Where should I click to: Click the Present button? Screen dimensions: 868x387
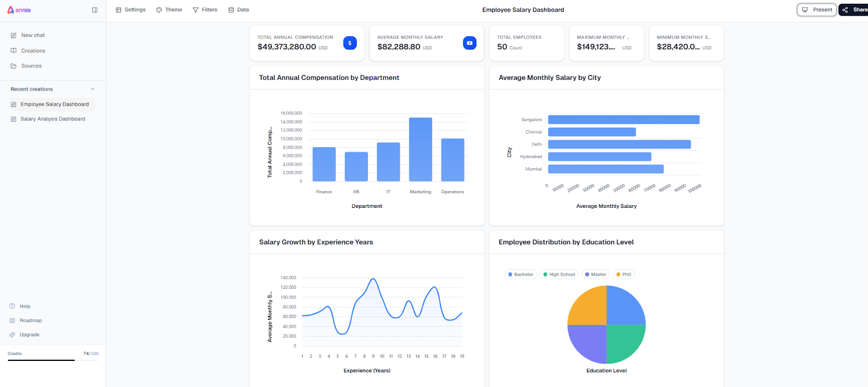click(x=817, y=10)
